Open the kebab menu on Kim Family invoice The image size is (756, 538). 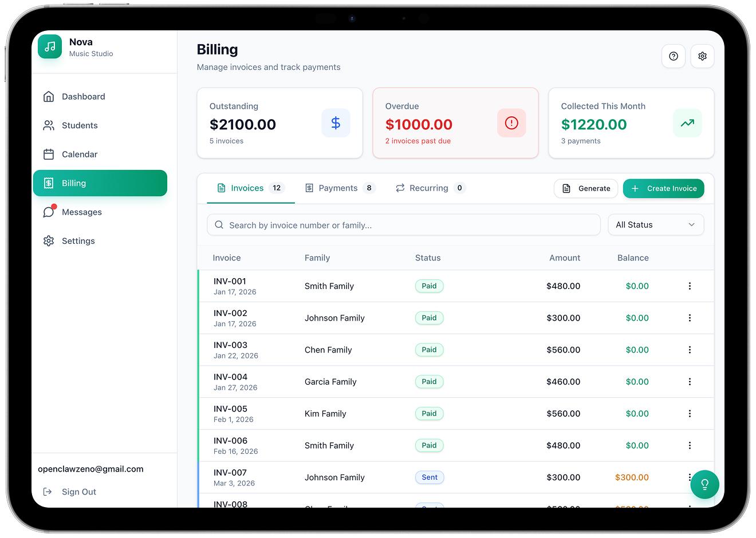pyautogui.click(x=690, y=413)
